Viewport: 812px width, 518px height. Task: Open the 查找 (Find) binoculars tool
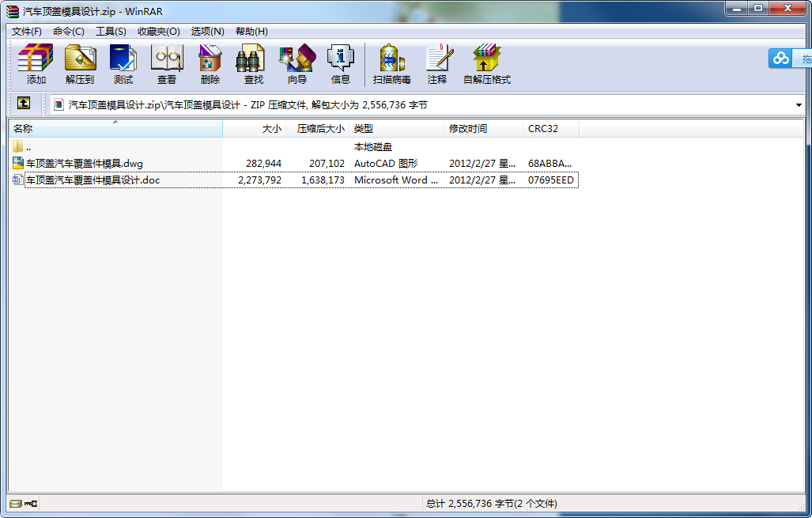coord(253,64)
